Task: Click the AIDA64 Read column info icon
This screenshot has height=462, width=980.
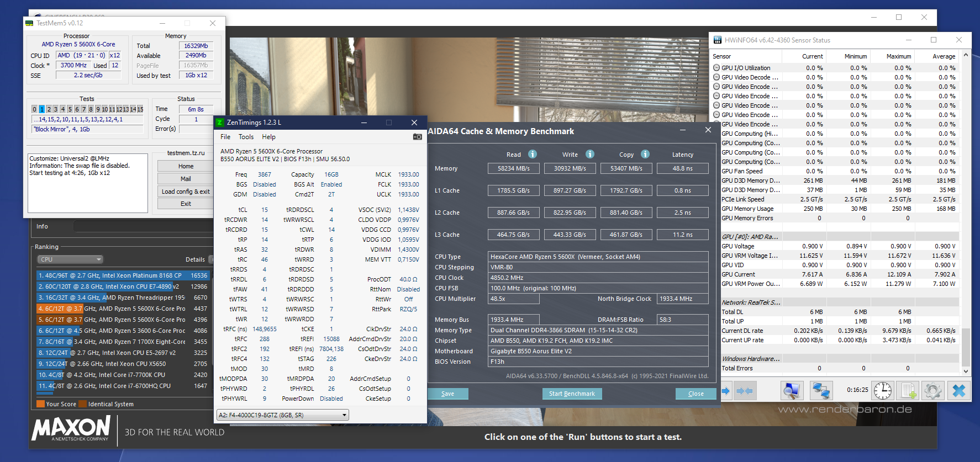Action: (533, 154)
